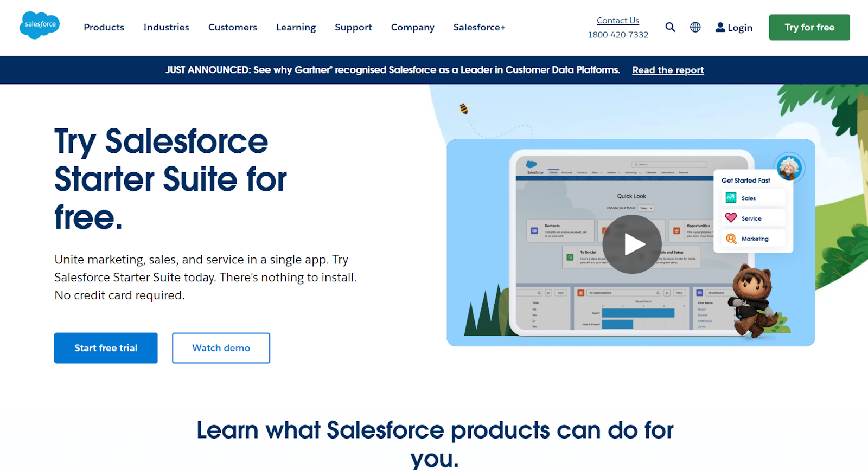
Task: Open the Customers menu
Action: pyautogui.click(x=233, y=27)
